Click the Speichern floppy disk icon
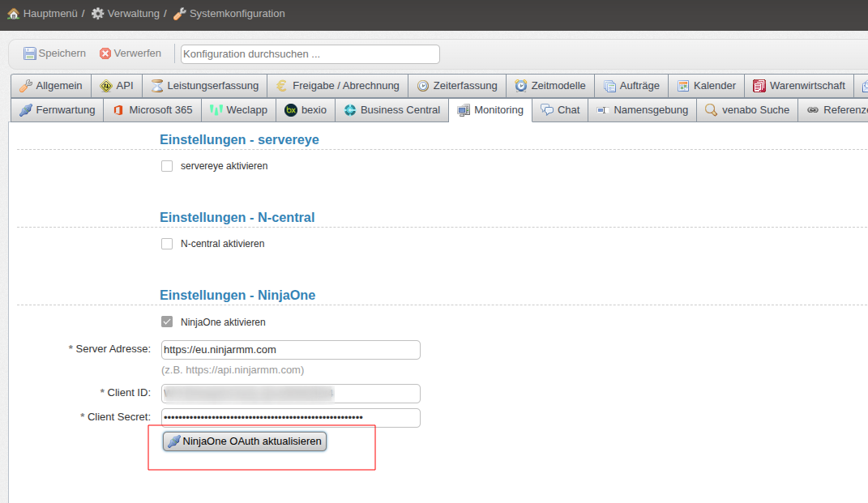 click(x=29, y=53)
